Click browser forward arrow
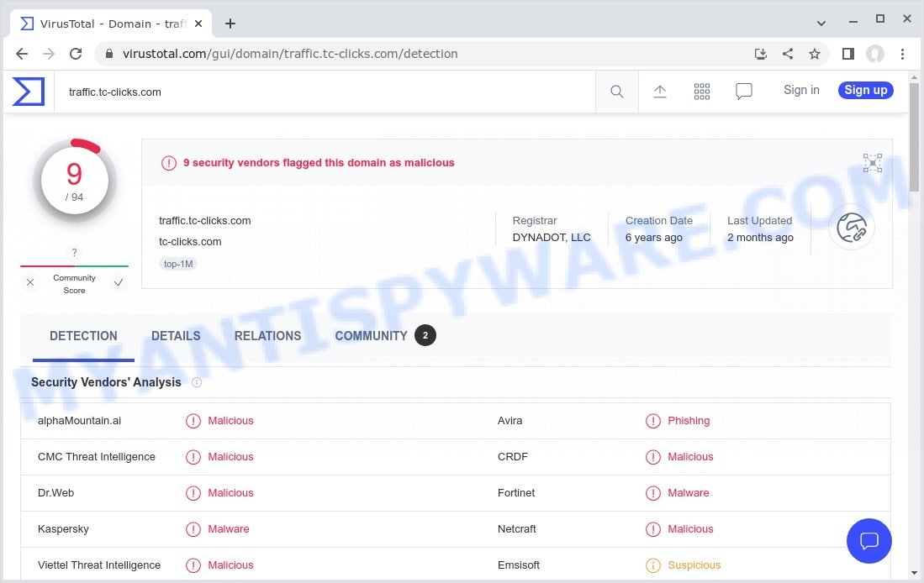The width and height of the screenshot is (924, 583). click(49, 54)
